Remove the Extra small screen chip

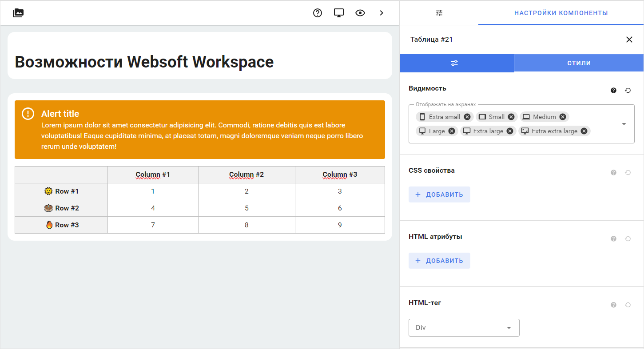[467, 116]
